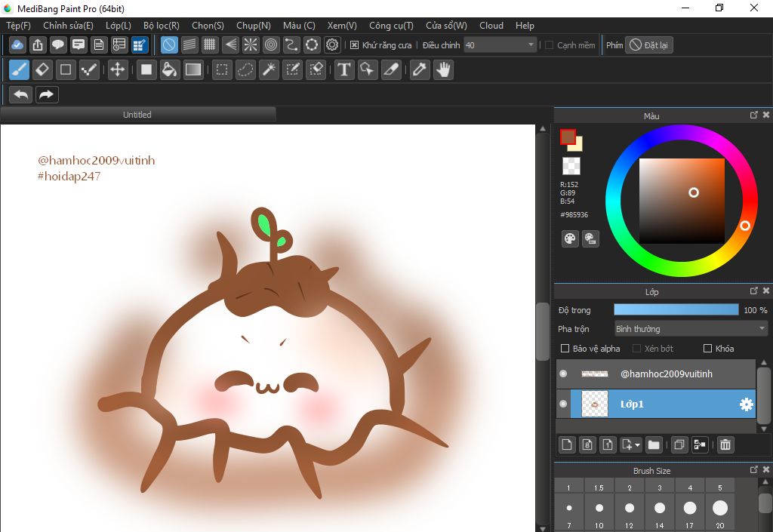Viewport: 773px width, 532px height.
Task: Hide the @hamhoc2009vuitinh layer
Action: [563, 374]
